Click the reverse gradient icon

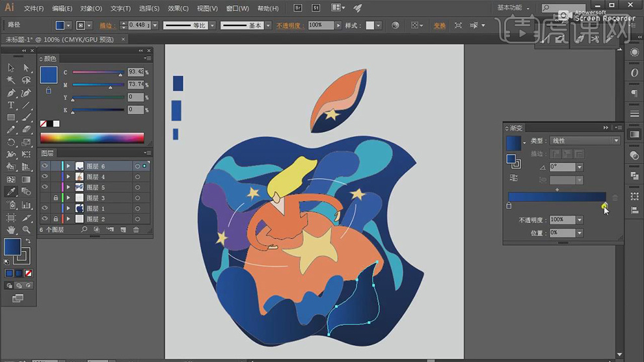point(514,177)
